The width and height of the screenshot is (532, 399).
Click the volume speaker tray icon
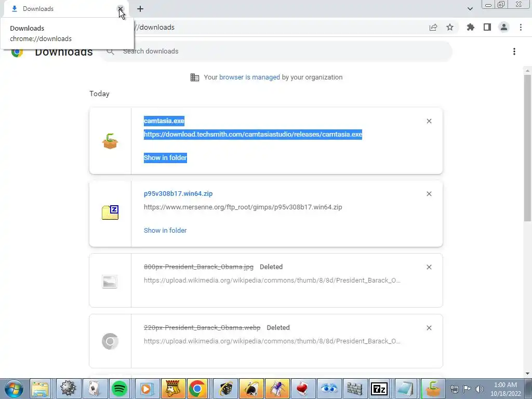pyautogui.click(x=479, y=389)
